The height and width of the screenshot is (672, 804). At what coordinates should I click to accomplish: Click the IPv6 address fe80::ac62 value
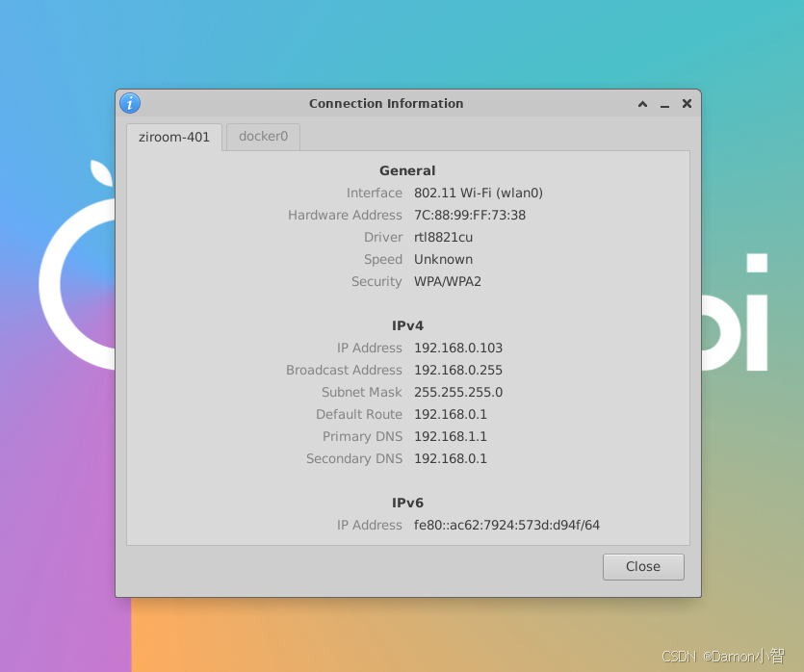coord(506,525)
